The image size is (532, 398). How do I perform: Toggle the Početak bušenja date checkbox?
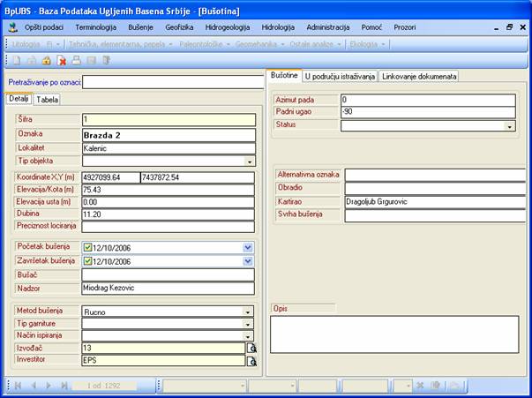[87, 247]
